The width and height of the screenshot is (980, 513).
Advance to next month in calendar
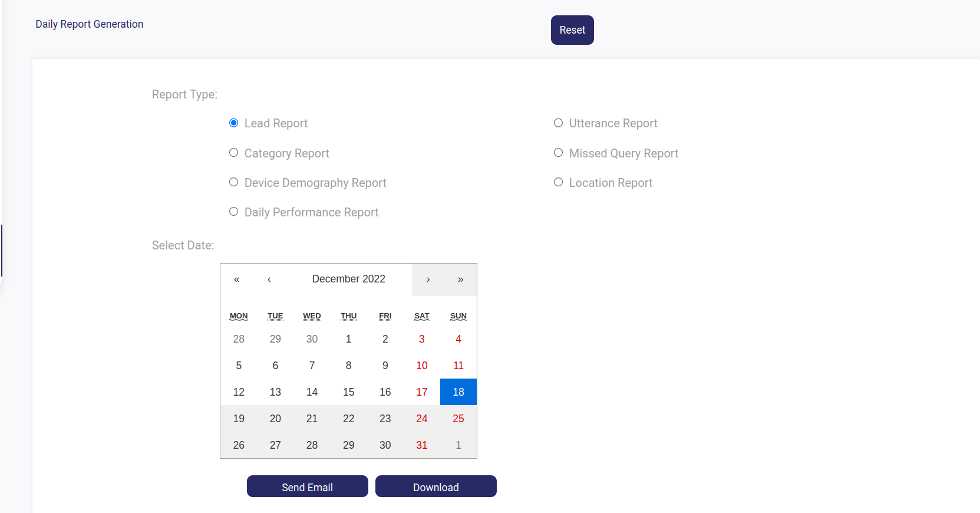[428, 279]
